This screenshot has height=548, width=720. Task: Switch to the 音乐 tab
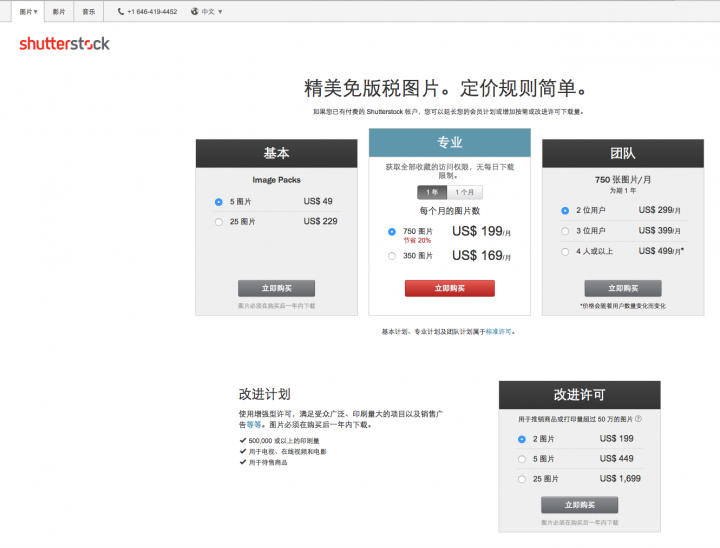[x=89, y=11]
